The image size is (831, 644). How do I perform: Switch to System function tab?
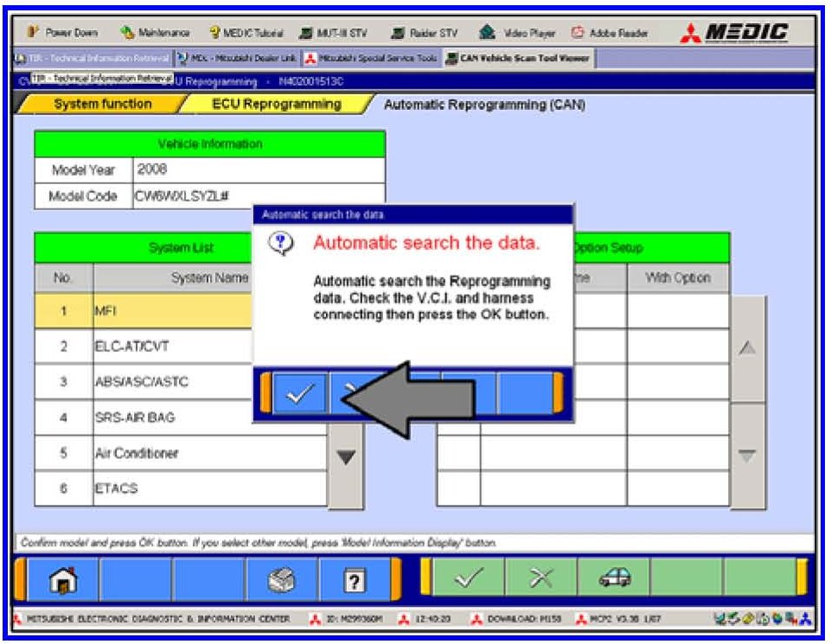click(102, 105)
